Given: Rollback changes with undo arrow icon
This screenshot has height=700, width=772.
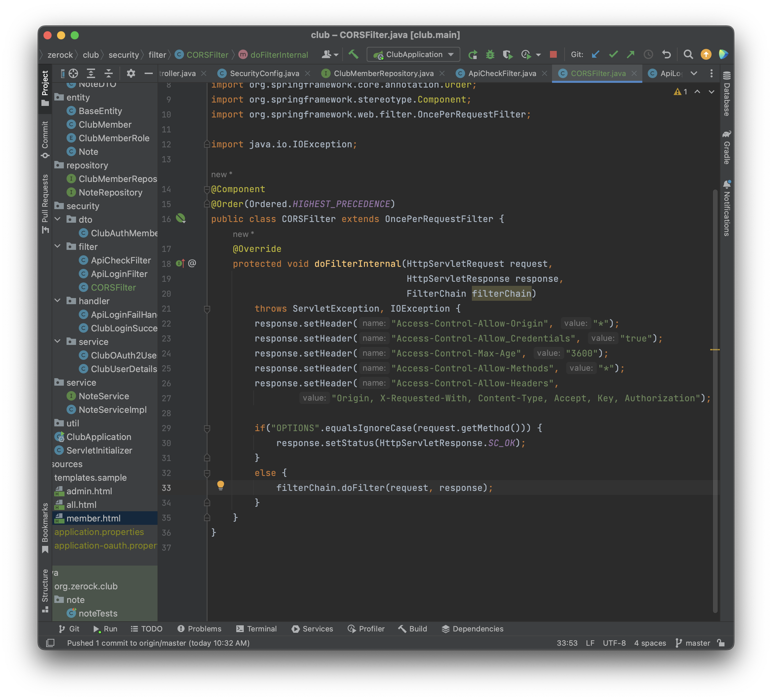Looking at the screenshot, I should (x=666, y=54).
